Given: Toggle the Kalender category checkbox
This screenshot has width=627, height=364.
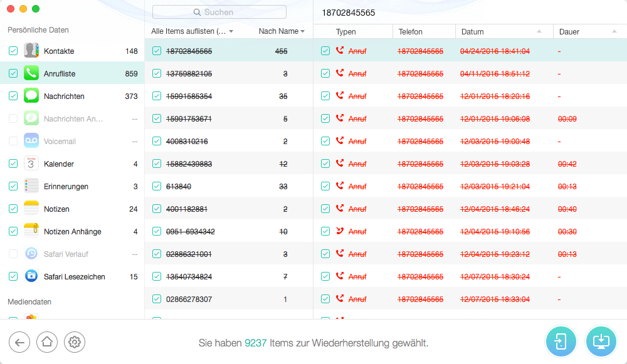Looking at the screenshot, I should tap(13, 164).
